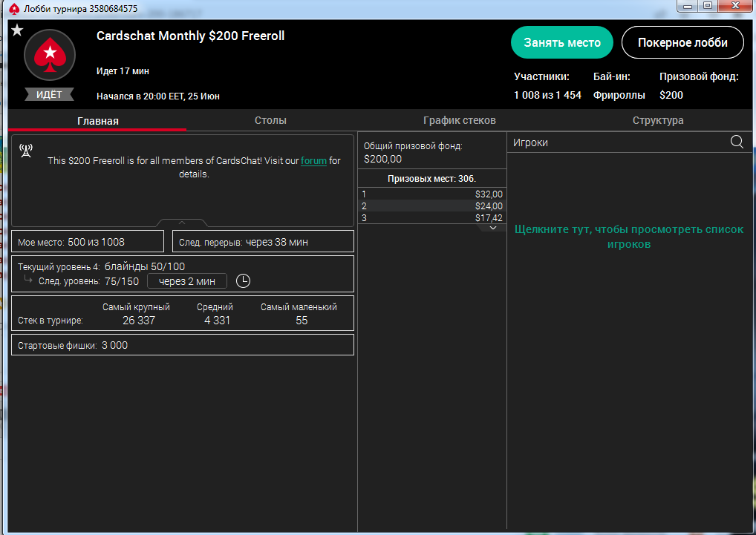The width and height of the screenshot is (756, 535).
Task: Click the largest stack value 26 337
Action: 139,321
